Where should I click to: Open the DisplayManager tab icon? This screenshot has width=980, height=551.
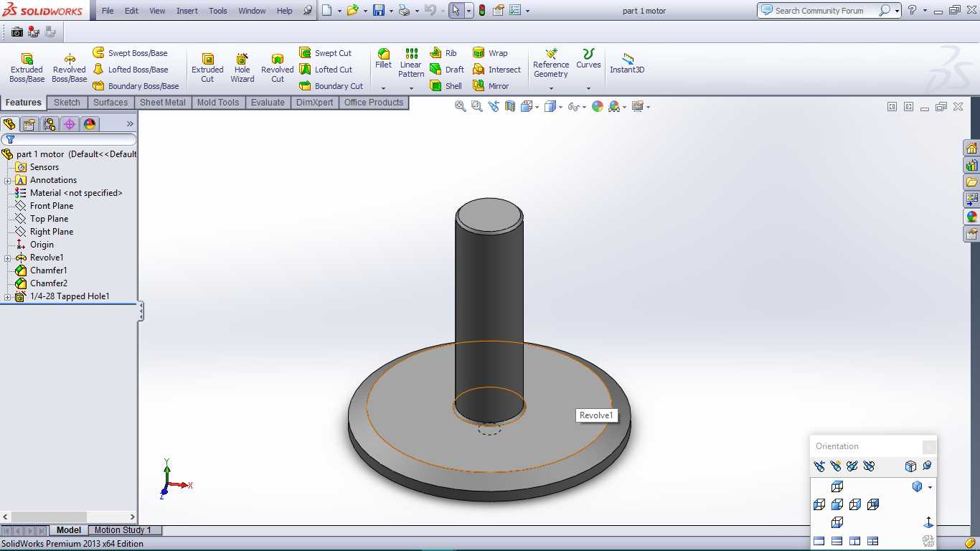point(90,124)
